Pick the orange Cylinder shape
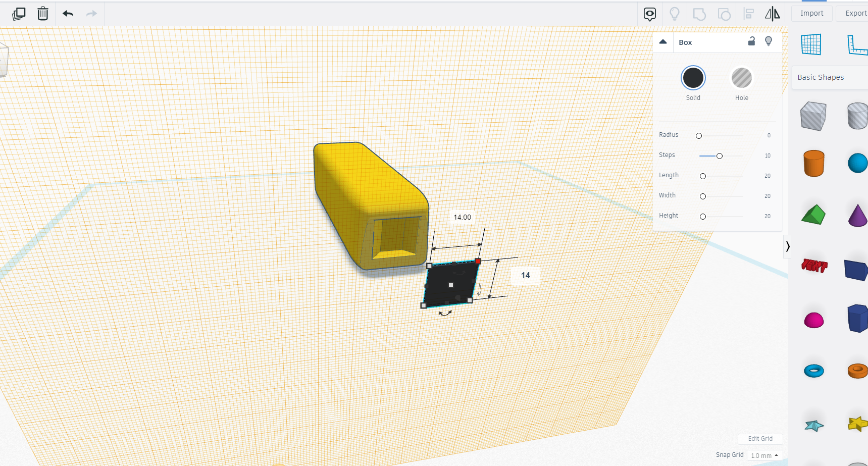 [x=813, y=163]
